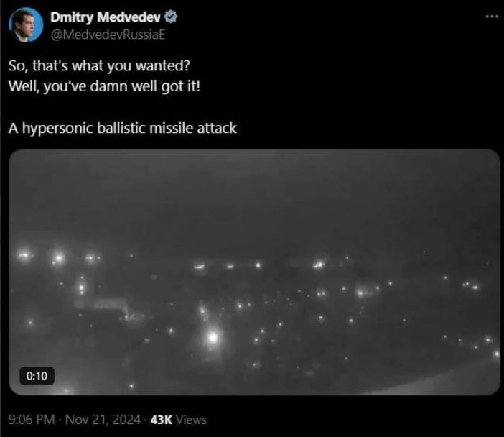The image size is (504, 437).
Task: Click the "A hypersonic ballistic missile attack" caption
Action: pos(123,128)
